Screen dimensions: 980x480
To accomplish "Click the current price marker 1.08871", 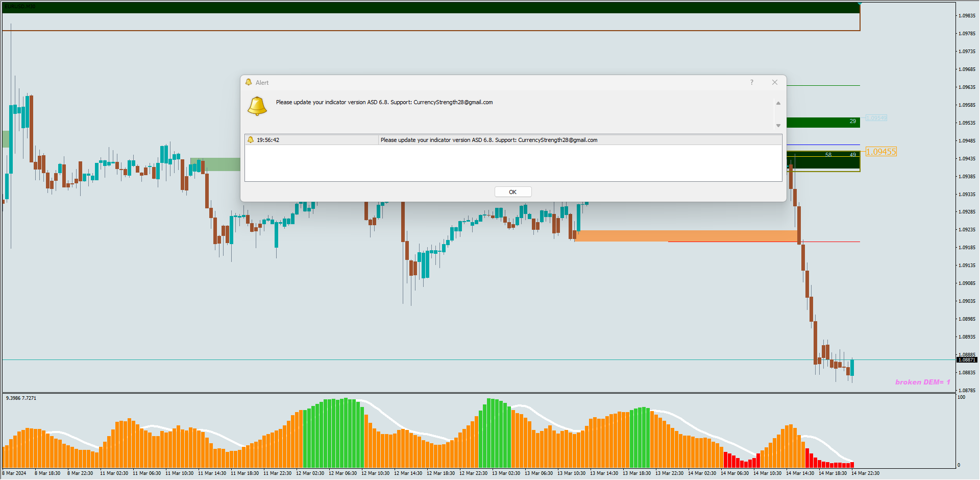I will 966,360.
